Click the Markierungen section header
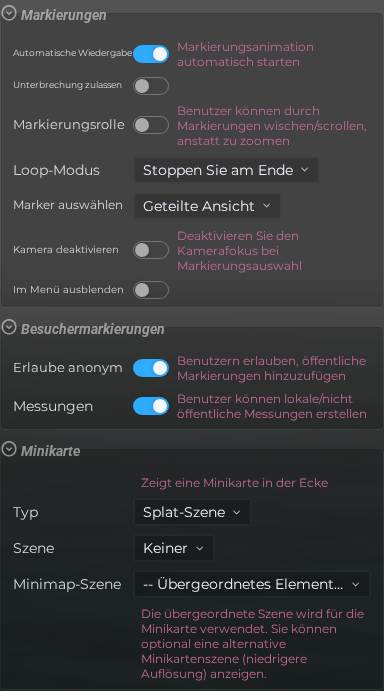Image resolution: width=384 pixels, height=691 pixels. [63, 15]
